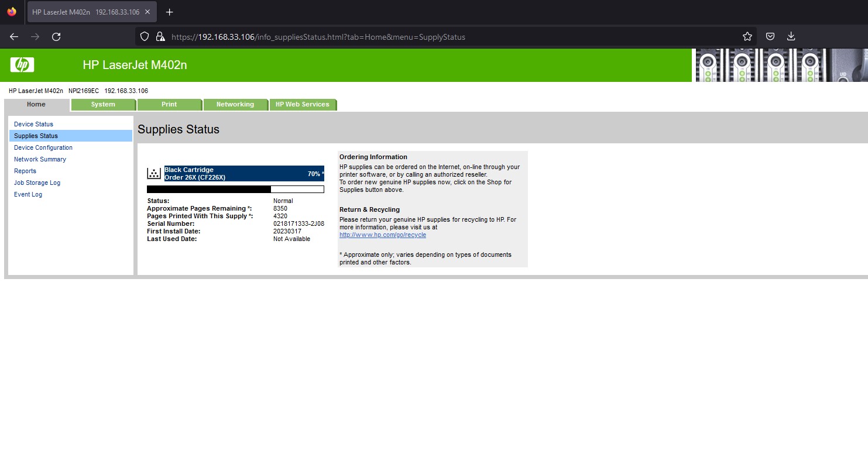Go back using the back arrow
Screen dimensions: 868x454
point(14,37)
